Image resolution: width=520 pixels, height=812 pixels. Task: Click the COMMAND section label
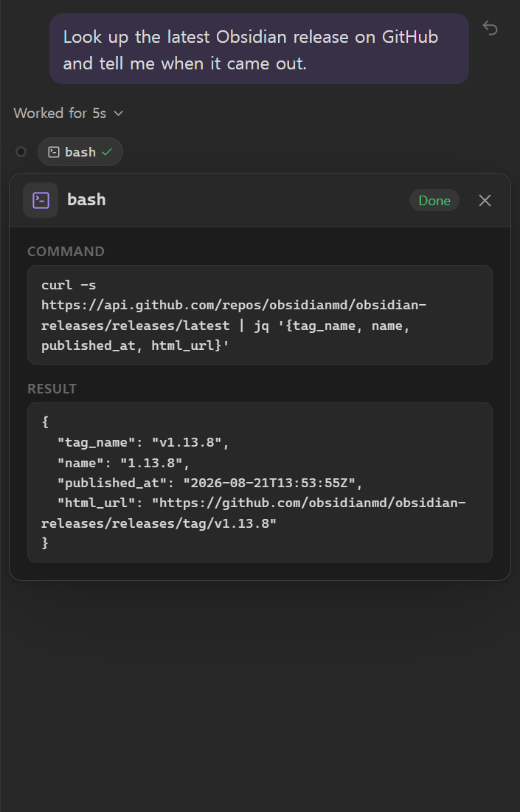pyautogui.click(x=66, y=252)
